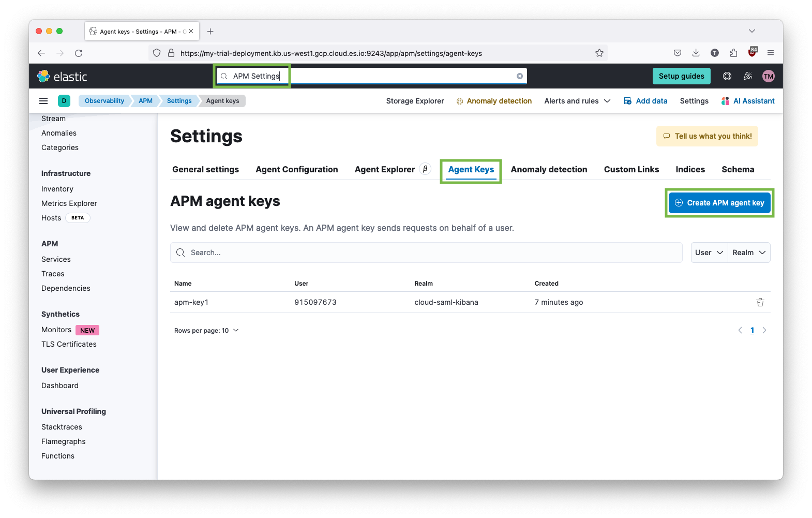Go to APM breadcrumb
This screenshot has height=518, width=812.
tap(145, 101)
